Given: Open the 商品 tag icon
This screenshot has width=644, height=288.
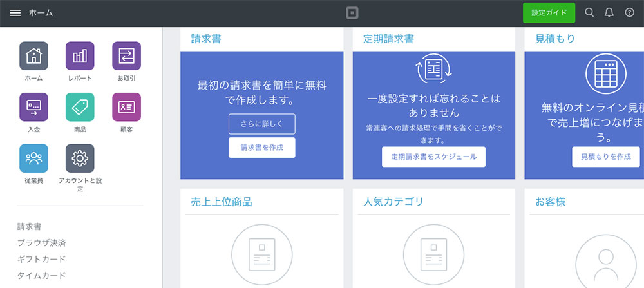Looking at the screenshot, I should tap(80, 107).
